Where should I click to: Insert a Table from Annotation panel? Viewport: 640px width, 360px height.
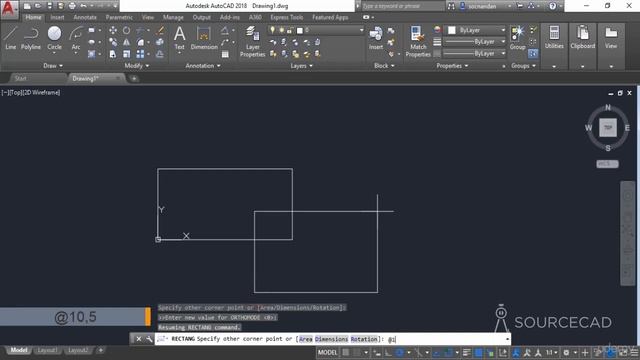click(225, 54)
